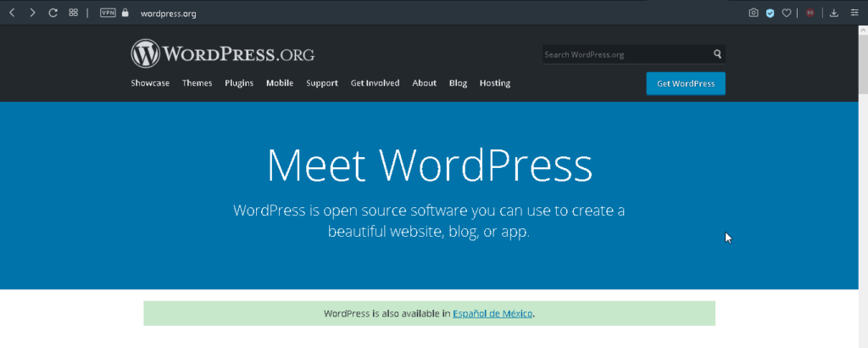Image resolution: width=868 pixels, height=348 pixels.
Task: Submit search with the magnifier icon
Action: click(x=717, y=54)
